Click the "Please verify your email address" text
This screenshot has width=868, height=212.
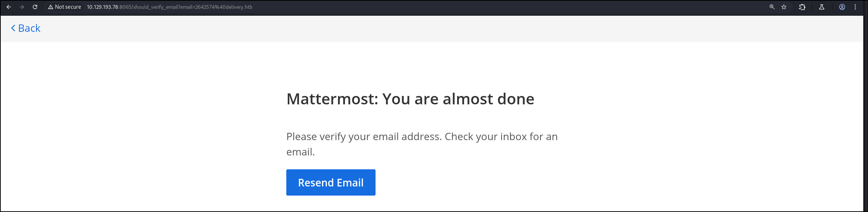[364, 136]
